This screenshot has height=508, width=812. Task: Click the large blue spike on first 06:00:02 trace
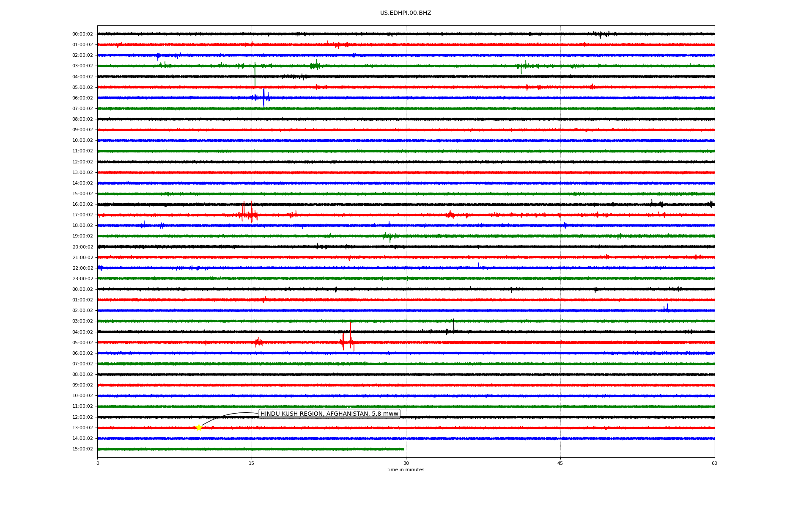[x=263, y=98]
